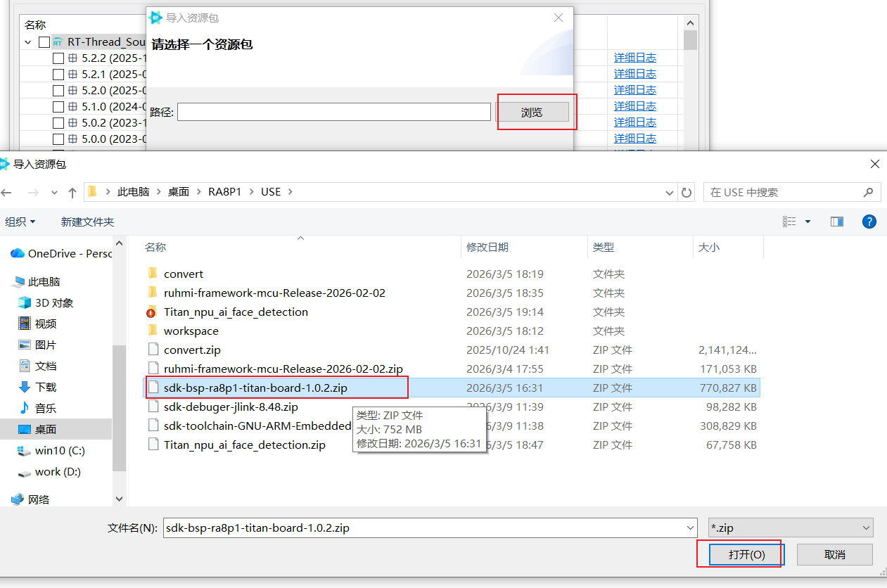
Task: Click RA8P1 in address breadcrumb
Action: pos(224,192)
